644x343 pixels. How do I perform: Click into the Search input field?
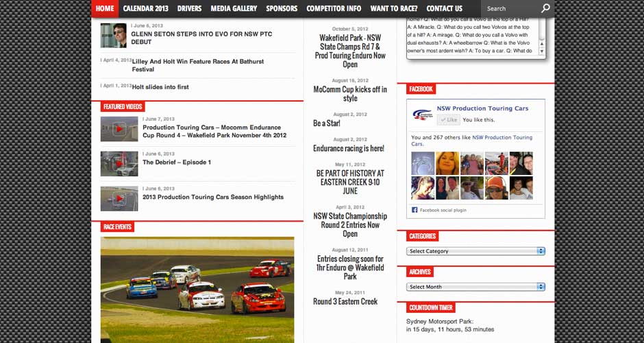tap(510, 9)
